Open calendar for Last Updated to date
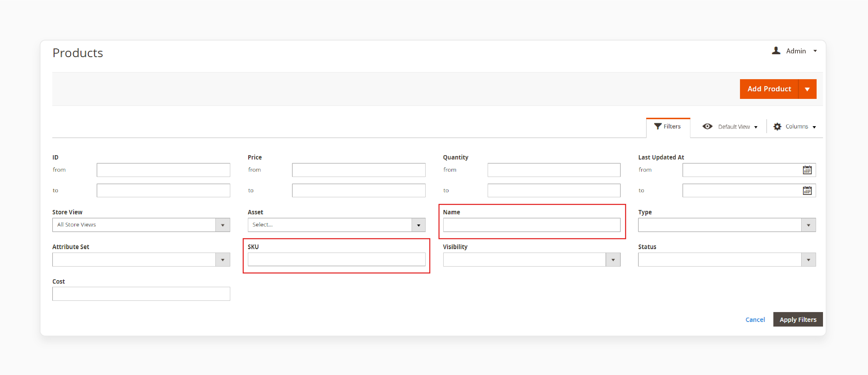This screenshot has width=868, height=375. pos(807,191)
